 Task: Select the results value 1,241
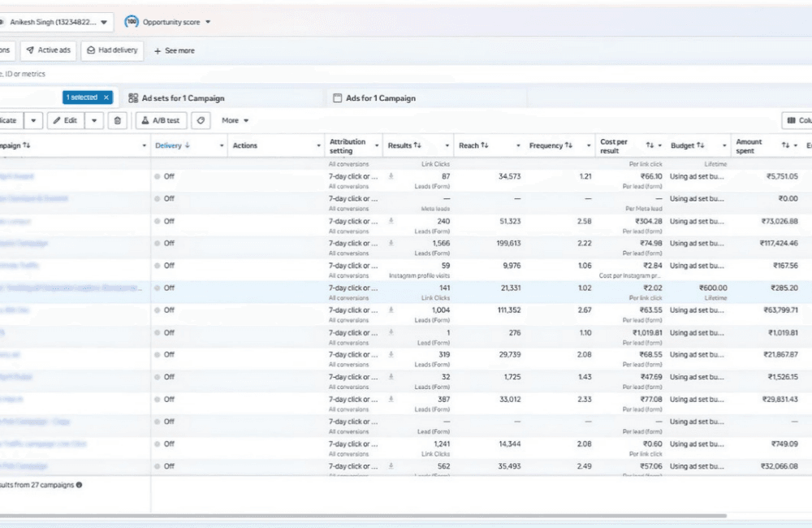coord(442,444)
